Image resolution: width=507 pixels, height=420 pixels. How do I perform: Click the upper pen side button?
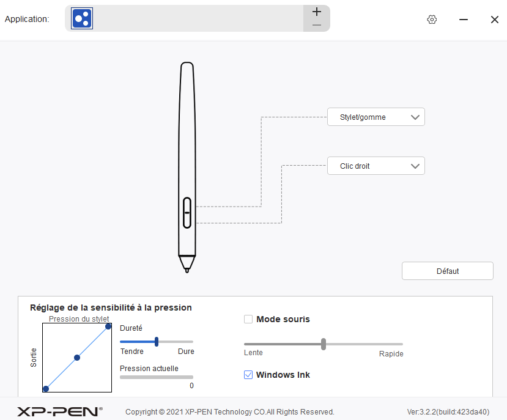[187, 205]
